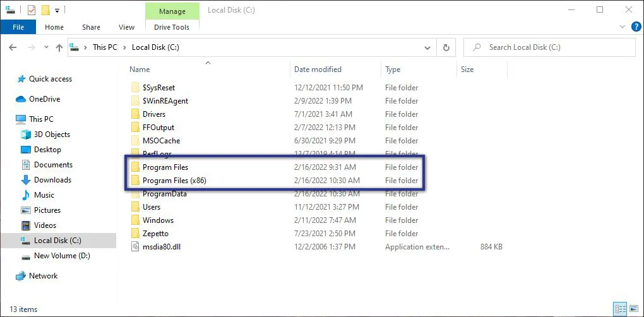Switch to the Home ribbon tab
Viewport: 644px width, 317px height.
click(54, 27)
